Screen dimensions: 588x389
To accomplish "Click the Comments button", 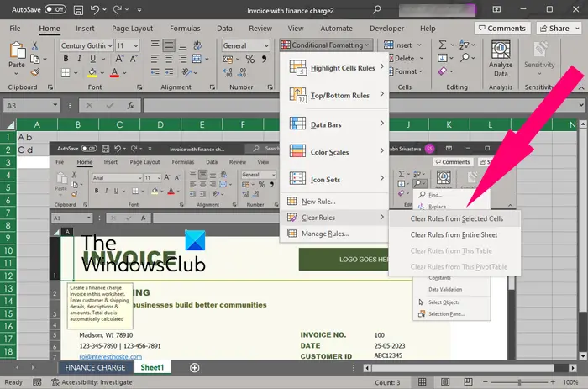I will click(502, 29).
